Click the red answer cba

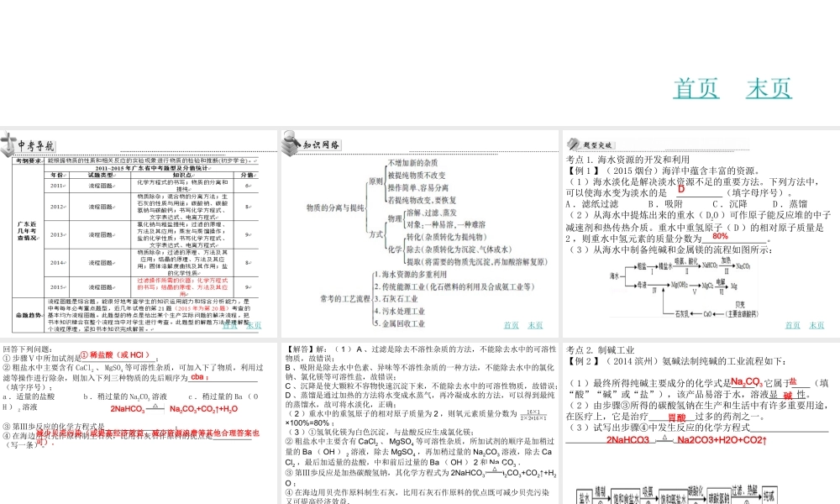(197, 376)
